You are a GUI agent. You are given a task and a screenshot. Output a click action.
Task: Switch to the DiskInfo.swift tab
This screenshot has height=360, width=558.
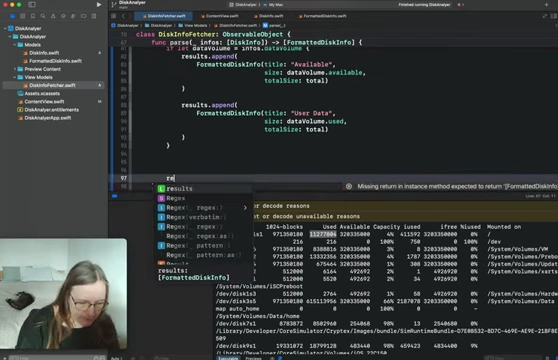[269, 16]
